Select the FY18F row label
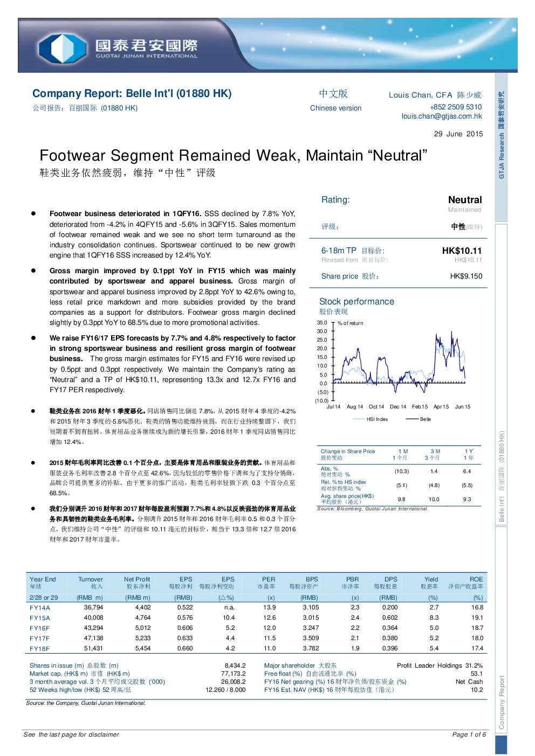Image resolution: width=535 pixels, height=756 pixels. coord(40,649)
